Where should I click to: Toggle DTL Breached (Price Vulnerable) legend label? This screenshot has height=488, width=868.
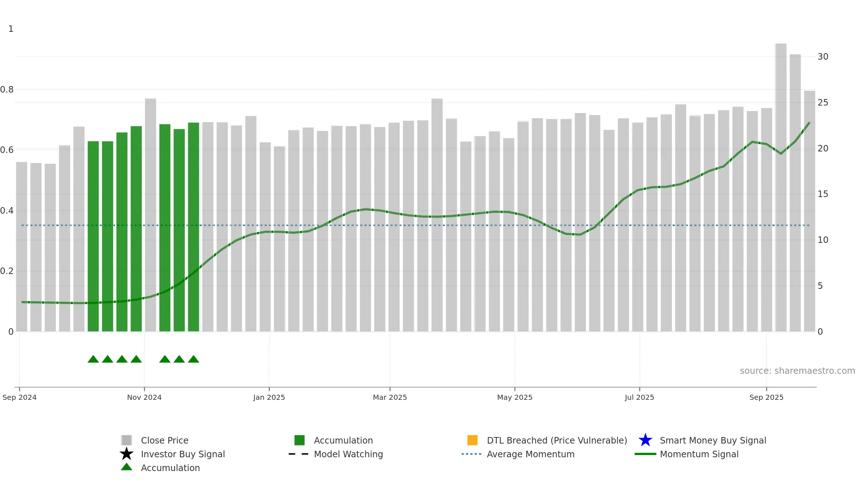557,440
